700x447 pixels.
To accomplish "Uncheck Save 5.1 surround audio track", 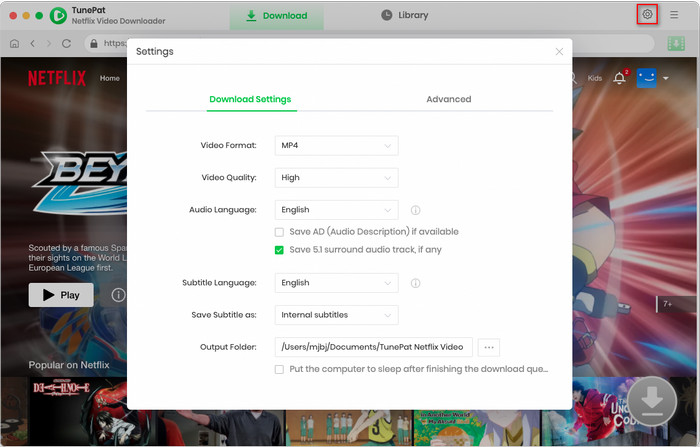I will coord(280,250).
